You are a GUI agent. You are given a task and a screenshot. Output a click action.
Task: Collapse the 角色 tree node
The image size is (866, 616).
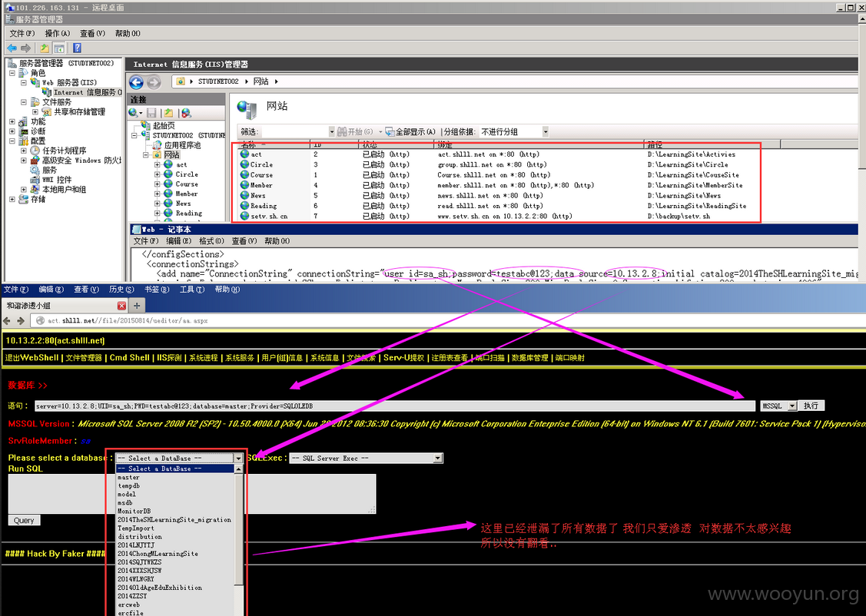[12, 73]
